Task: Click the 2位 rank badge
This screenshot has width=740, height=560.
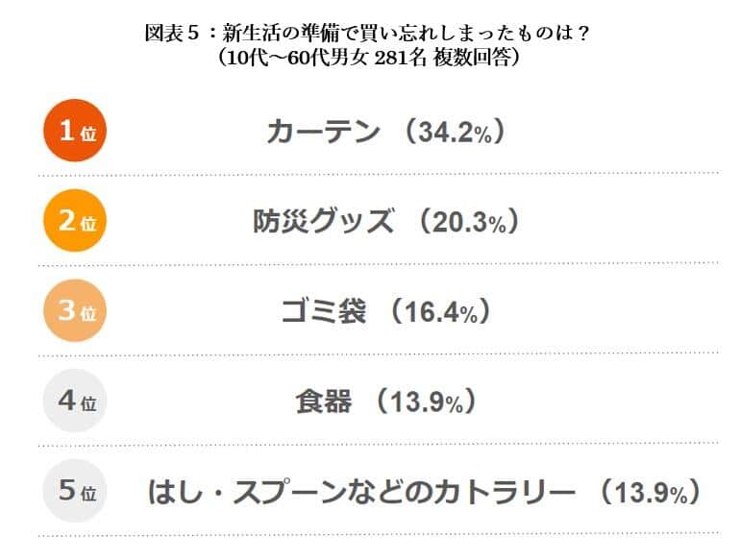Action: point(75,221)
